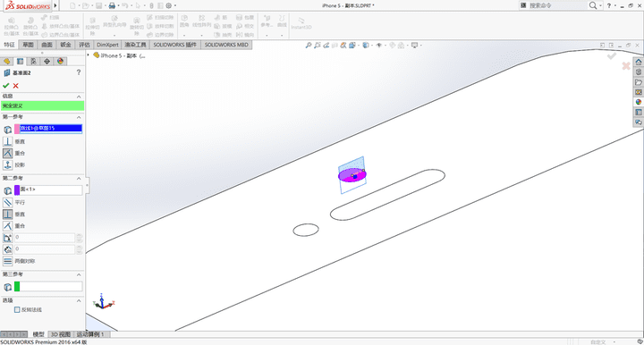Expand the iPhone 5 flyout design tree

pos(89,55)
